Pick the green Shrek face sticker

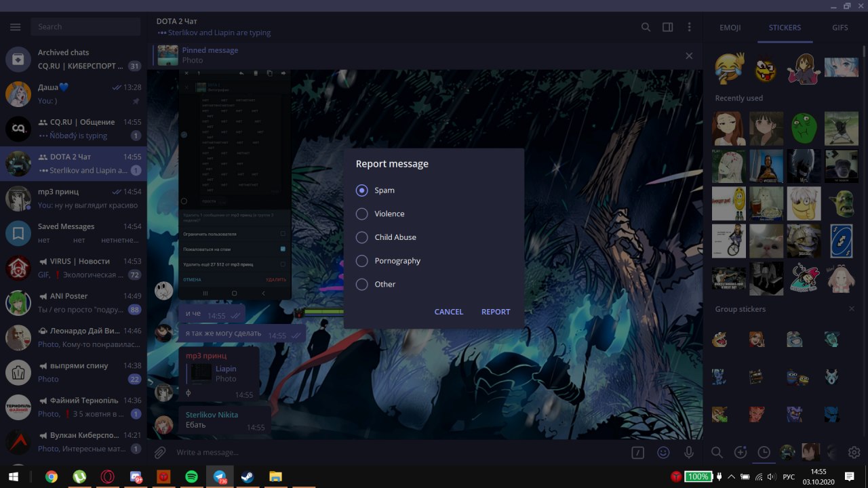804,129
